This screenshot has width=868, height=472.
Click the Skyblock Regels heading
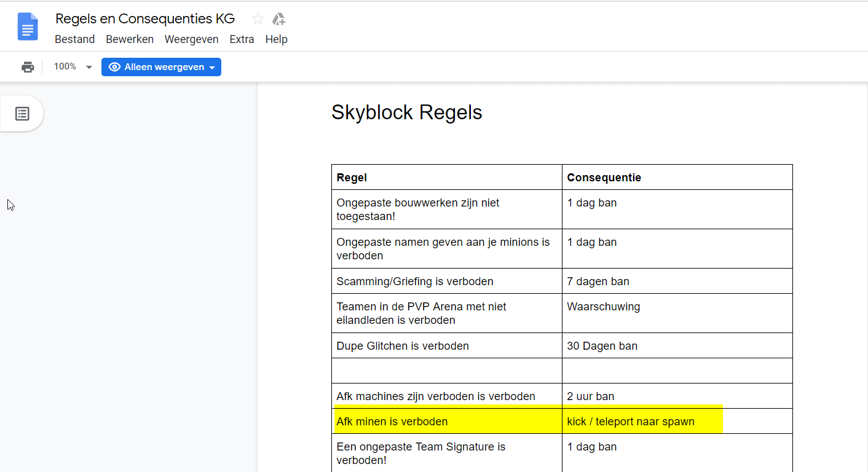[406, 112]
